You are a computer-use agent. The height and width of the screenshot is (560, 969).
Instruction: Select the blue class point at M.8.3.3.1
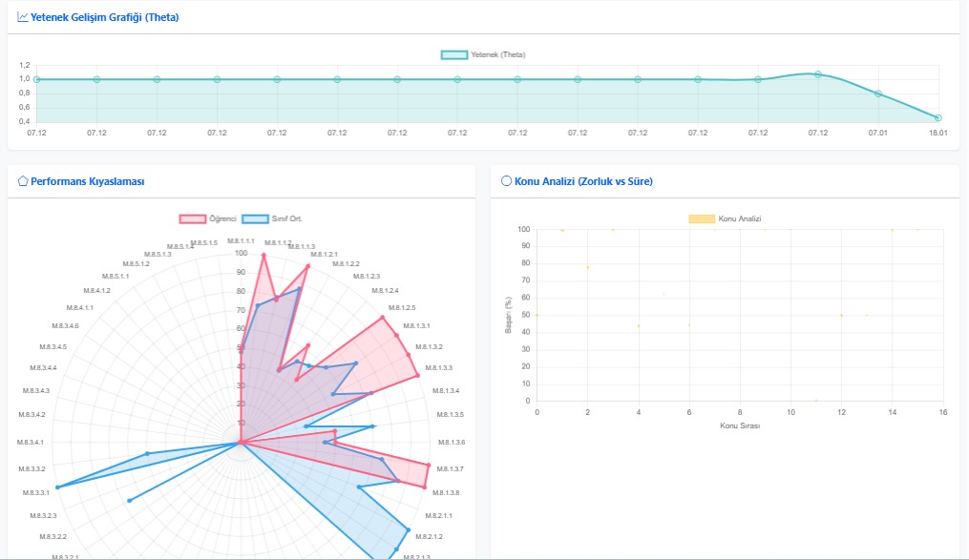tap(57, 487)
